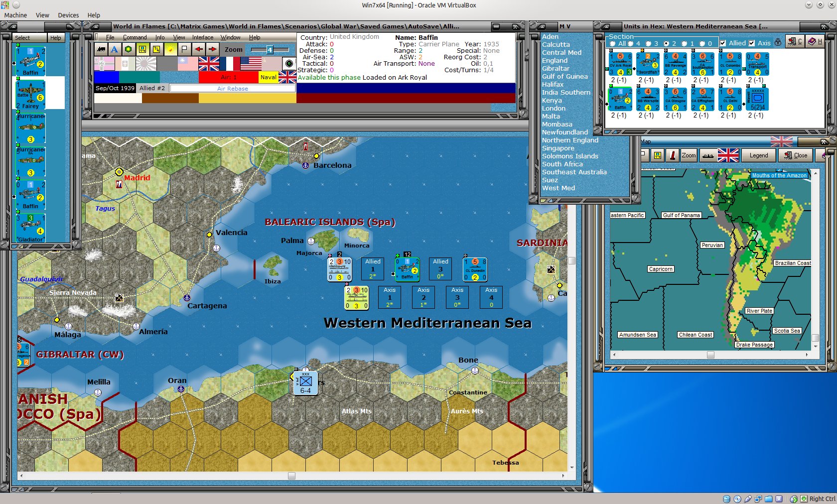The width and height of the screenshot is (837, 504).
Task: Open the VirtualBox Devices menu
Action: 68,15
